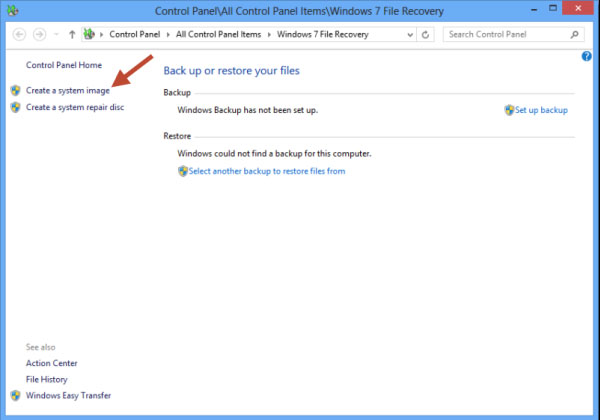Minimize the File Recovery window
This screenshot has width=600, height=420.
click(534, 9)
